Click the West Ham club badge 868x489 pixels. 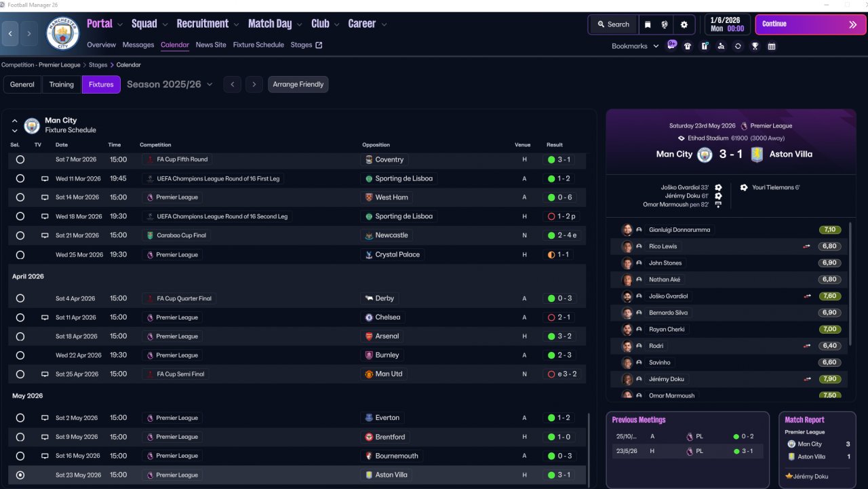pyautogui.click(x=369, y=197)
